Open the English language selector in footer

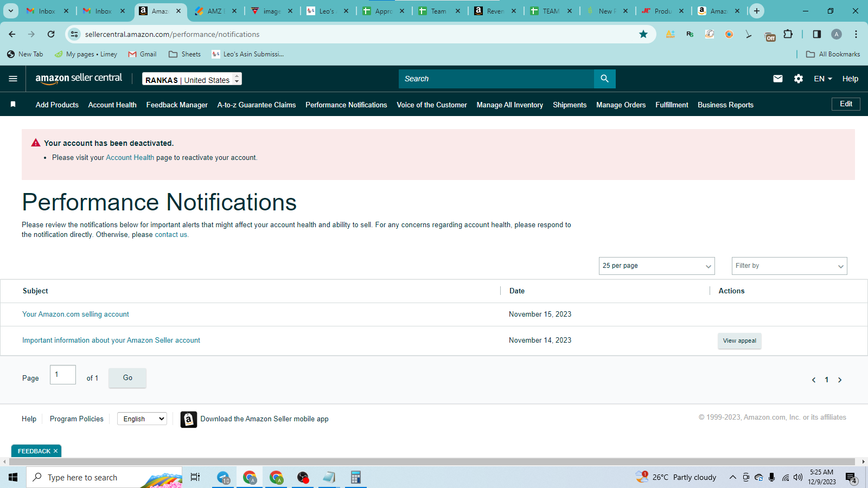tap(142, 419)
